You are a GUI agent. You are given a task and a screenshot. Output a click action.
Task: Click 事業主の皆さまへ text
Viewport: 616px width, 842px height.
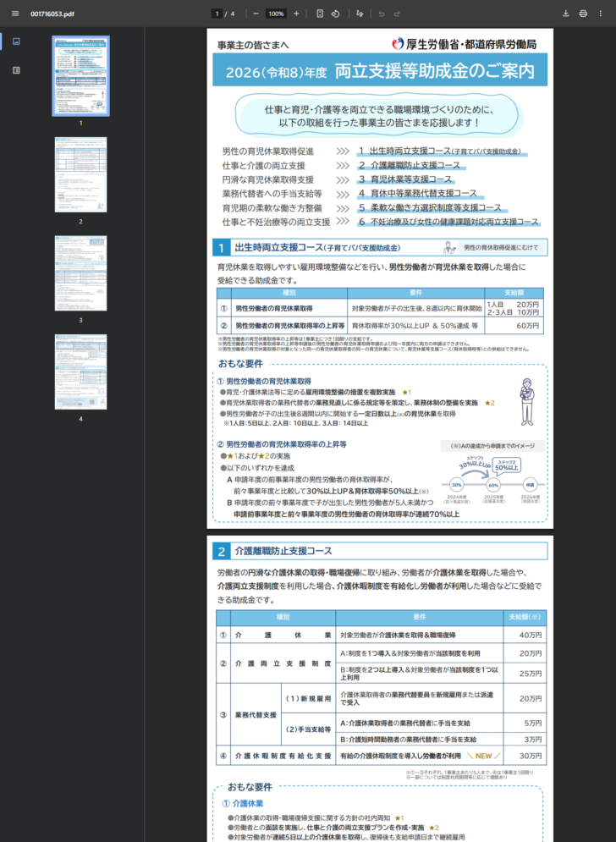coord(253,46)
